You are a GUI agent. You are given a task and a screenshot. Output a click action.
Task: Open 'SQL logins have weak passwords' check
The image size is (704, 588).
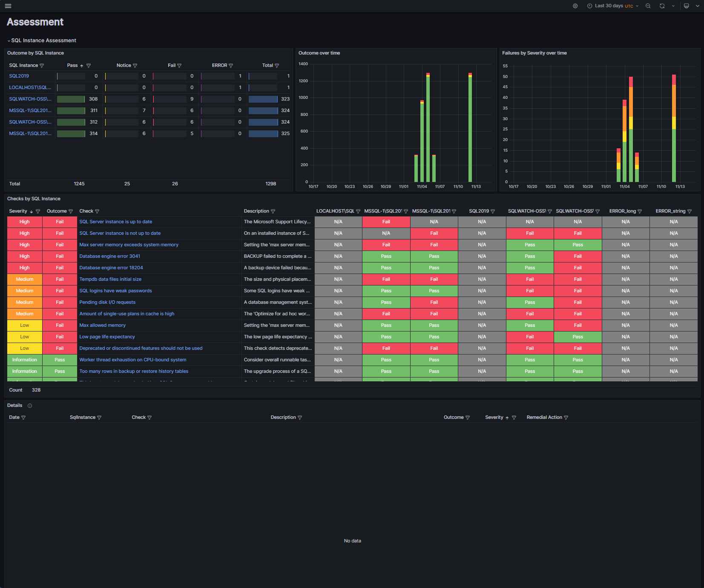pos(115,291)
